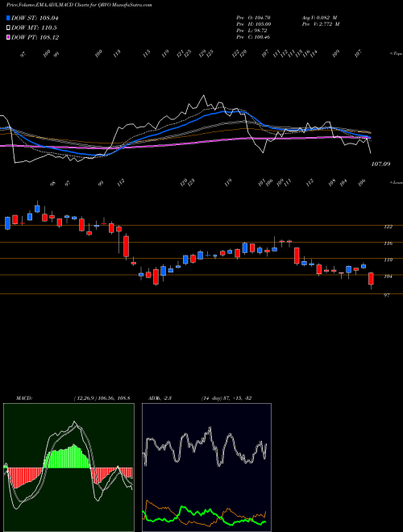Click the '<-Lows' row label

click(x=396, y=182)
